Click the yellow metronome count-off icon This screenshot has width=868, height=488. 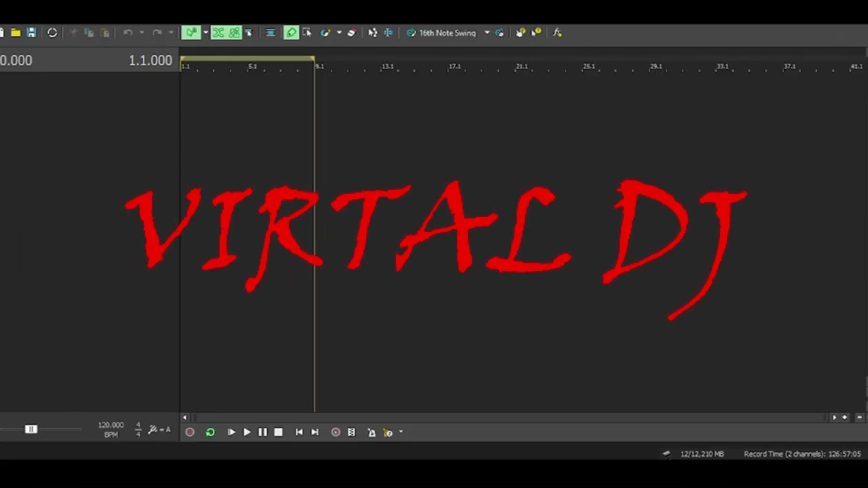[388, 432]
